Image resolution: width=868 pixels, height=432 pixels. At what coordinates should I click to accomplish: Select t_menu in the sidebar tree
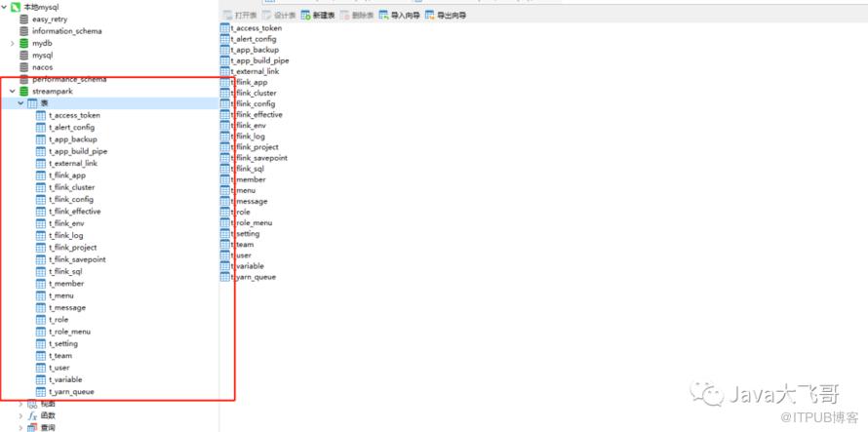pyautogui.click(x=60, y=295)
